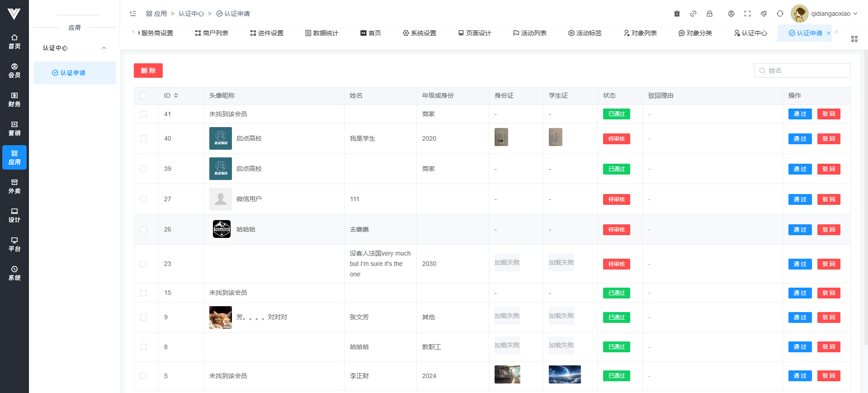The height and width of the screenshot is (393, 868).
Task: Select the checkbox for row ID 40
Action: tap(143, 138)
